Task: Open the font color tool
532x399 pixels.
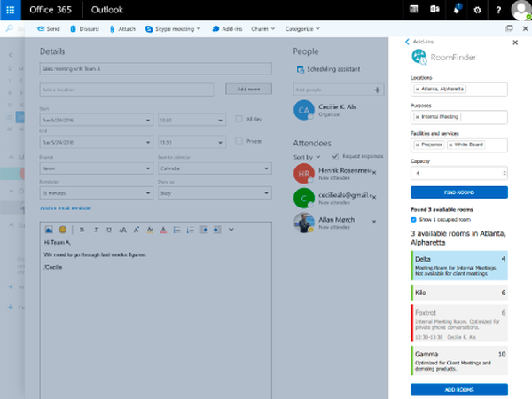Action: click(x=163, y=230)
